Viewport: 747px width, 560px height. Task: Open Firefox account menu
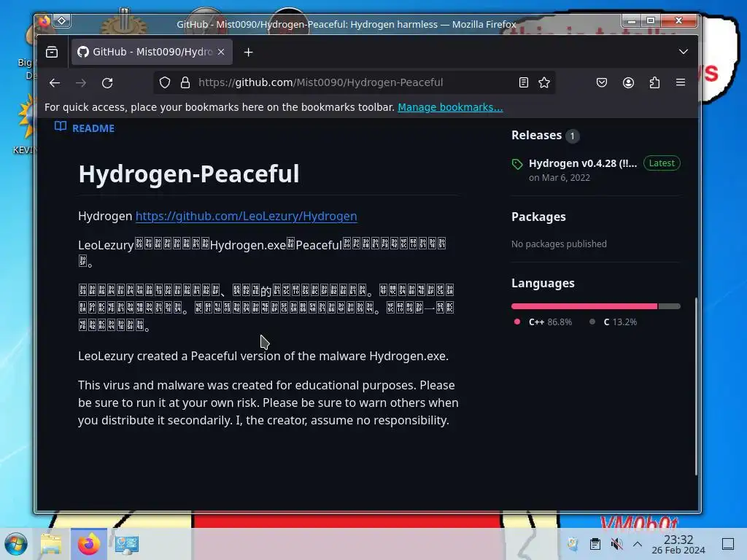628,82
